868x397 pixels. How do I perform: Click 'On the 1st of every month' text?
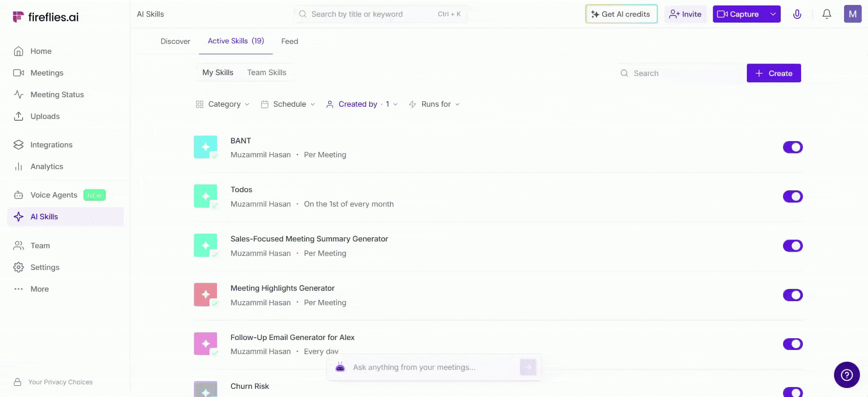pyautogui.click(x=349, y=204)
